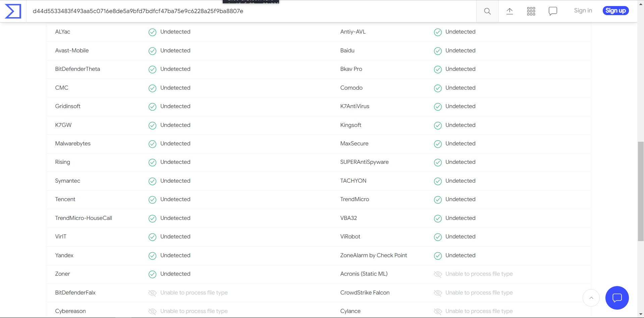The image size is (644, 318).
Task: Select the Cylance engine name
Action: (351, 311)
